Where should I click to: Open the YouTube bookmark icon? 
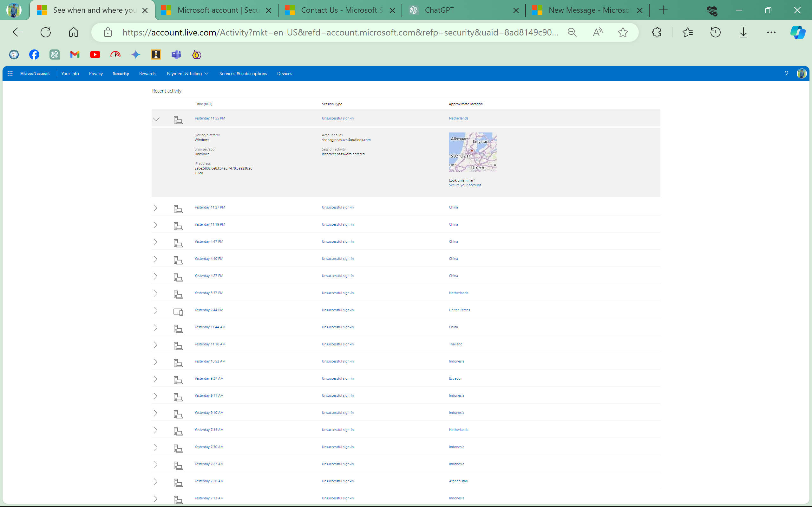[x=95, y=54]
